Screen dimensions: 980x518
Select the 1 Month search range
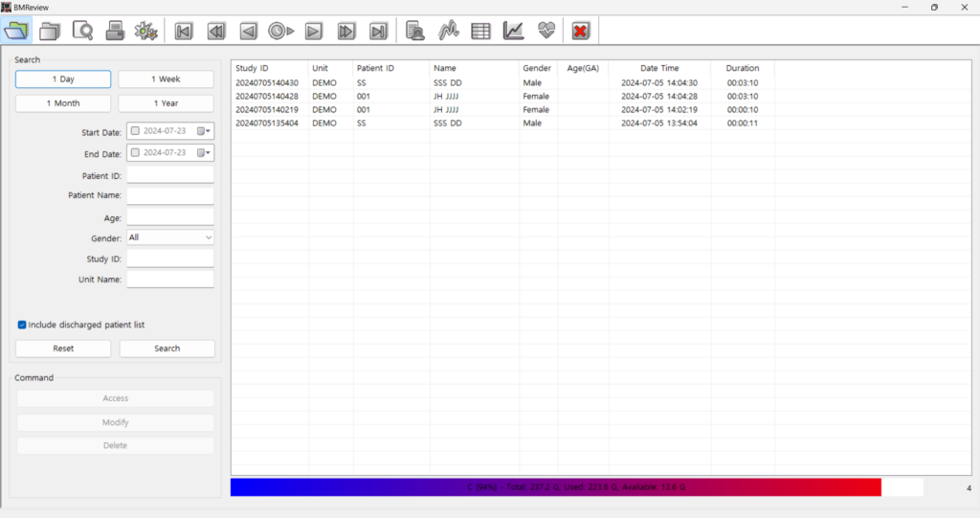coord(63,103)
